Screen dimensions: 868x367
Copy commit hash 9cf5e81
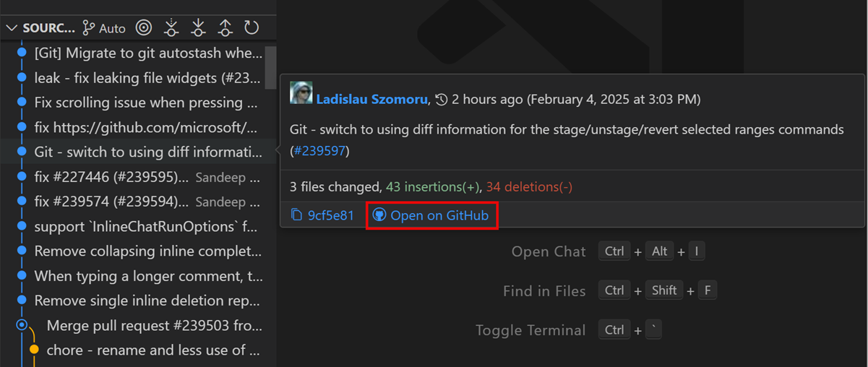322,215
